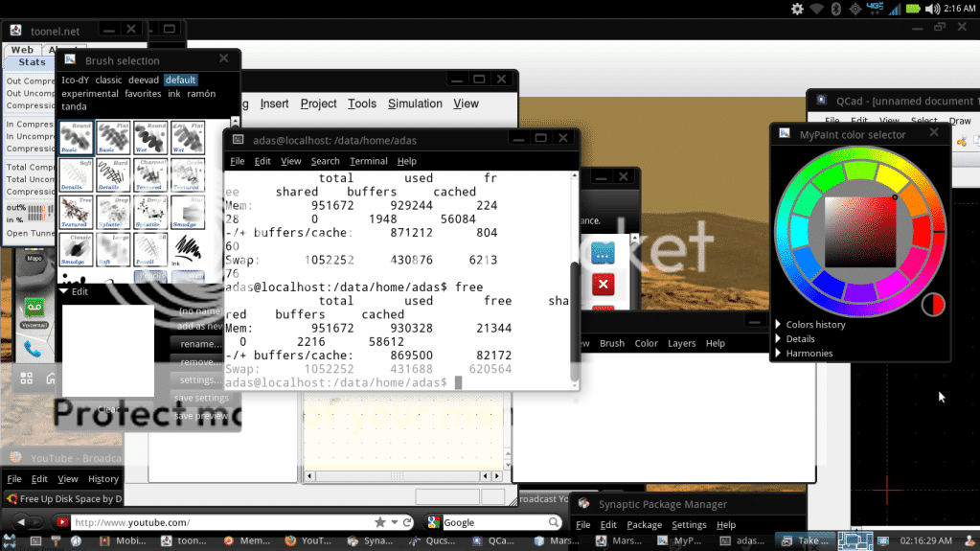The height and width of the screenshot is (551, 980).
Task: Select the Flat Basic brush
Action: click(x=113, y=138)
